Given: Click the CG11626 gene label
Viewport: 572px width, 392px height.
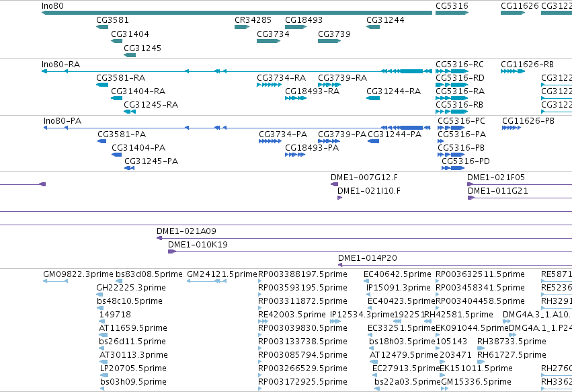Looking at the screenshot, I should (520, 6).
